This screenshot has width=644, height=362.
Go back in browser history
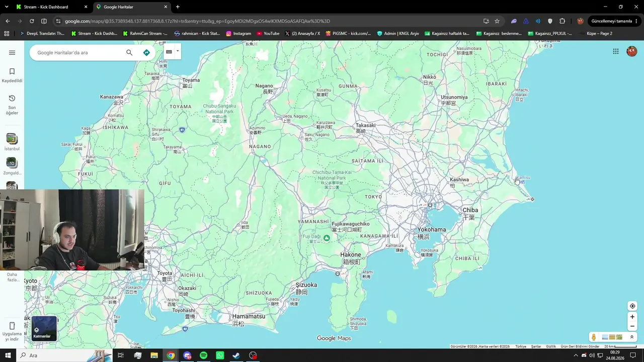click(x=8, y=21)
